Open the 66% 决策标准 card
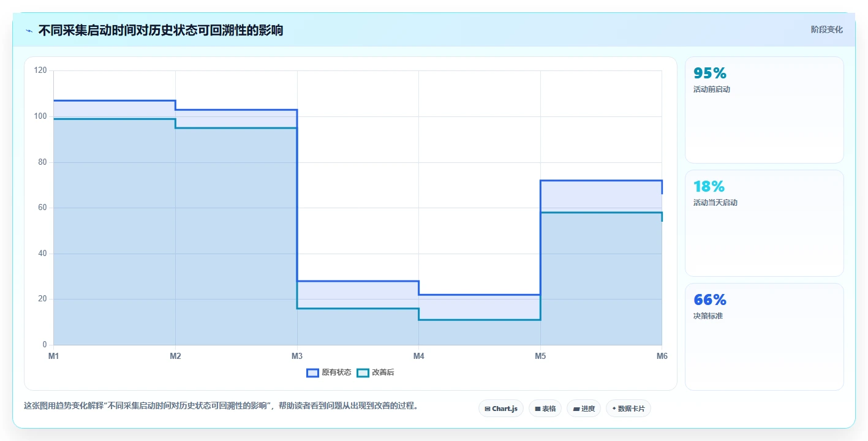The image size is (868, 441). tap(764, 337)
